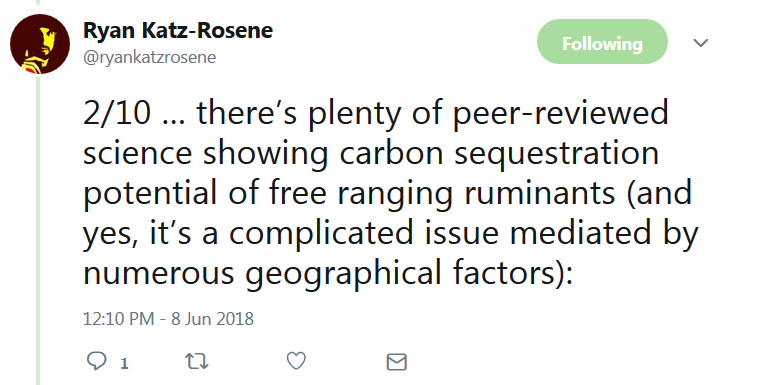Click the word 'science' starting second line
The image size is (759, 385).
pyautogui.click(x=137, y=154)
